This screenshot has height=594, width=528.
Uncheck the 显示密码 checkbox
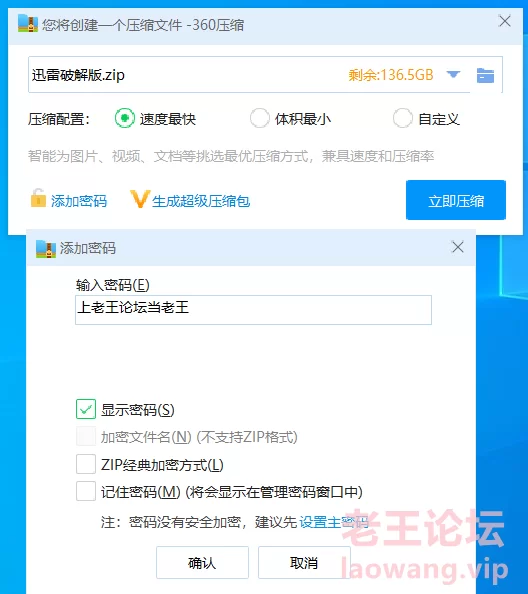point(86,409)
